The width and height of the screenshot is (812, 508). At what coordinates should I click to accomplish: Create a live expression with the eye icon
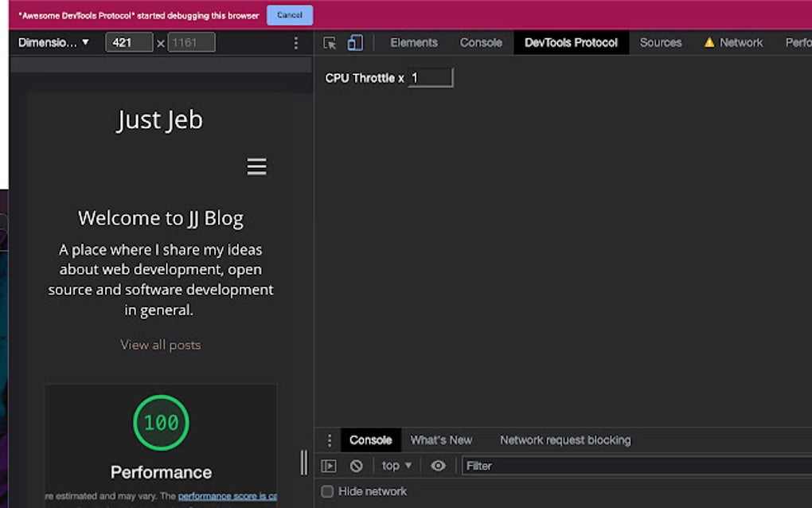[439, 465]
